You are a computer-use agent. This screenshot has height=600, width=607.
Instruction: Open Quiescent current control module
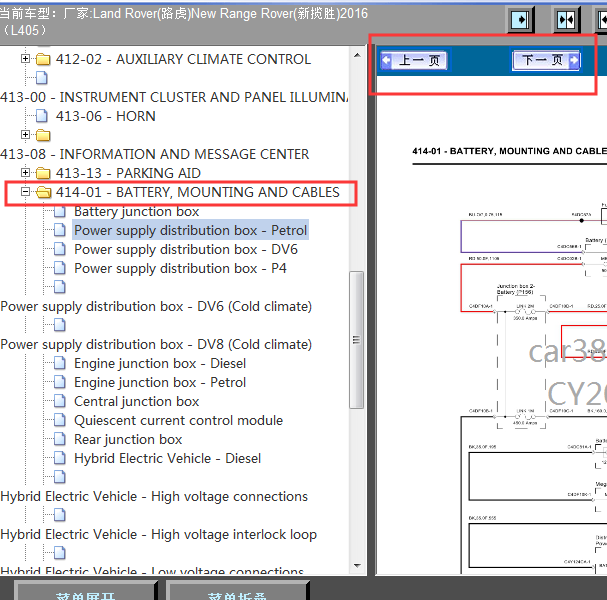(x=178, y=420)
